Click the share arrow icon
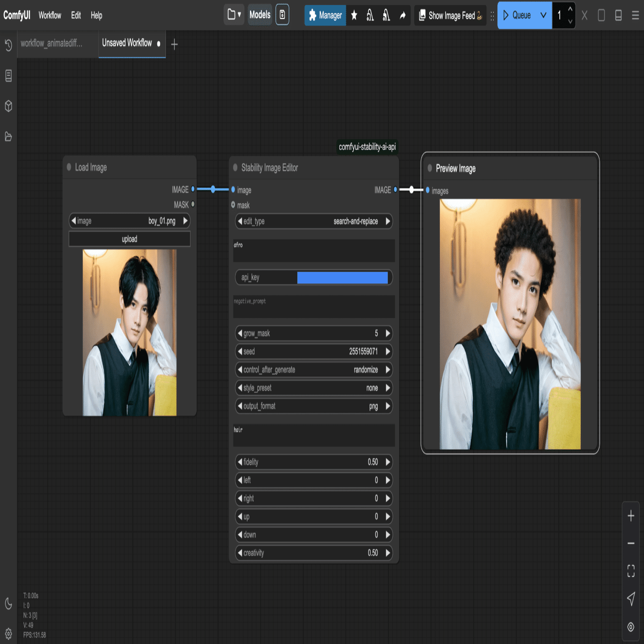This screenshot has width=644, height=644. 403,16
